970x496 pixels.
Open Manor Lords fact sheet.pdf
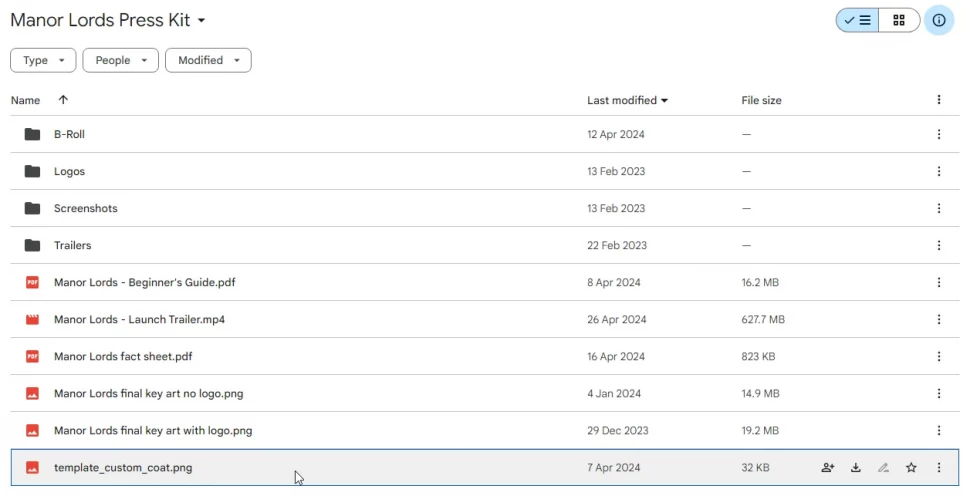point(123,356)
